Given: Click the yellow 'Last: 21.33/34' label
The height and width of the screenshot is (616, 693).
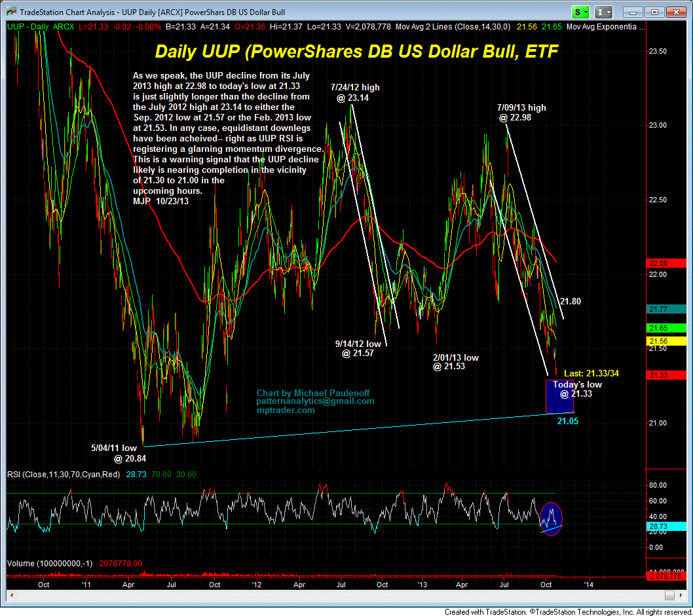Looking at the screenshot, I should (591, 374).
